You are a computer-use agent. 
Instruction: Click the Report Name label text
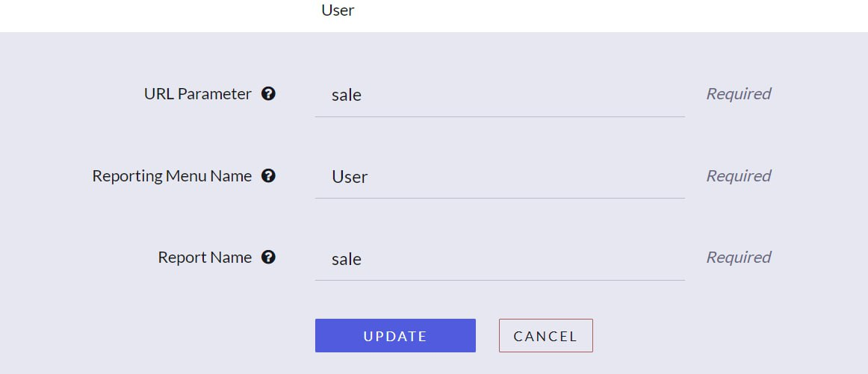205,258
